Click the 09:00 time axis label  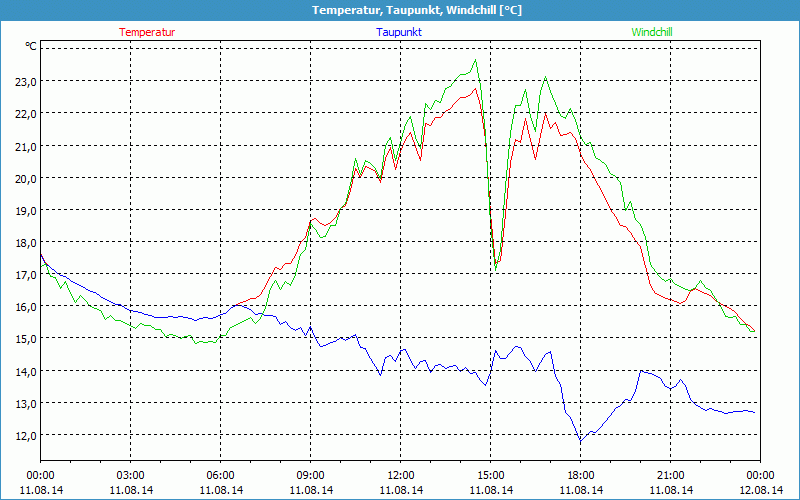[311, 475]
